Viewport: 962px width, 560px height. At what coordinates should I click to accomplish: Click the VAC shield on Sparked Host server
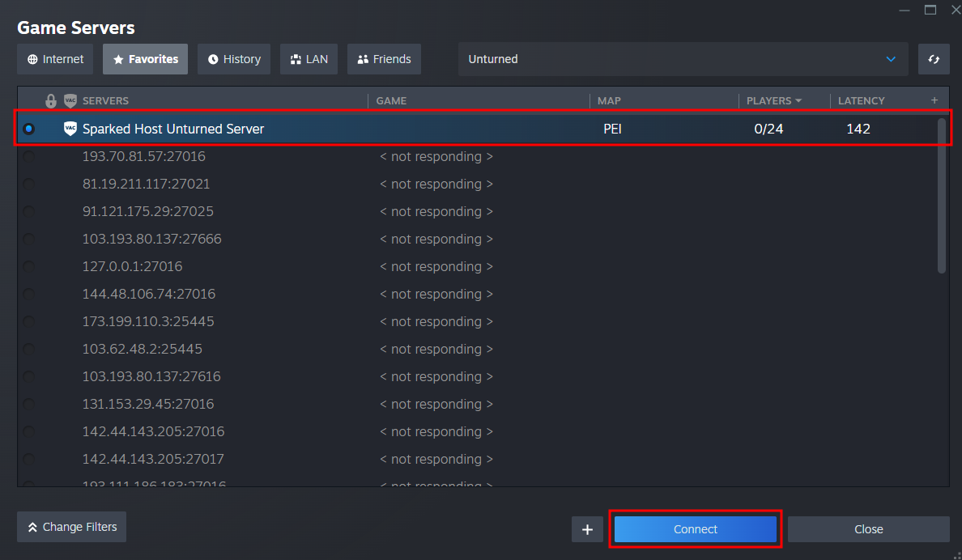click(70, 128)
